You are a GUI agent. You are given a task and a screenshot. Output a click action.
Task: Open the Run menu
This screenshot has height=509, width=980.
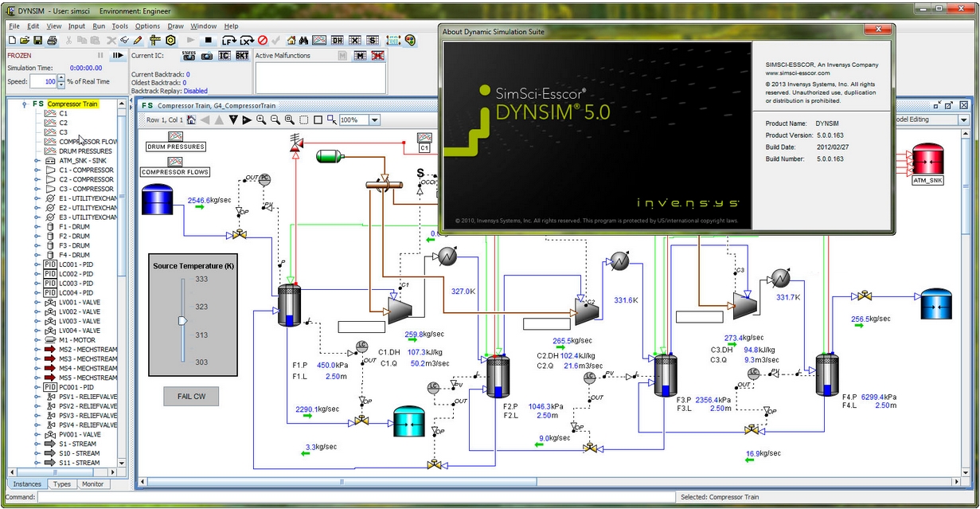[x=99, y=26]
